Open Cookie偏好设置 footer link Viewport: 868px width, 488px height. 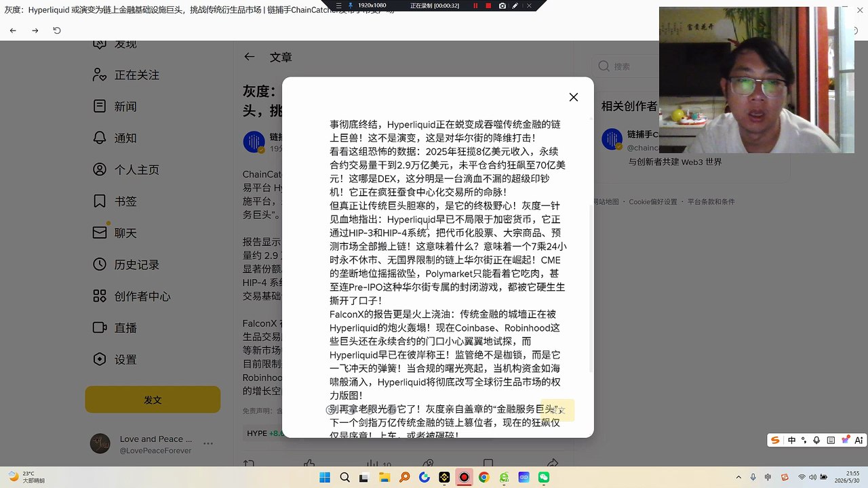coord(653,202)
